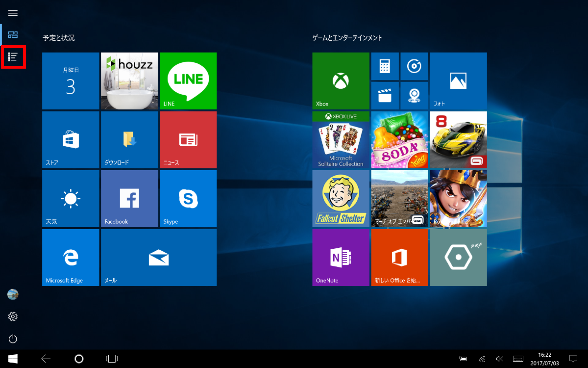Click the taskbar back arrow
Viewport: 588px width, 368px height.
[x=46, y=359]
